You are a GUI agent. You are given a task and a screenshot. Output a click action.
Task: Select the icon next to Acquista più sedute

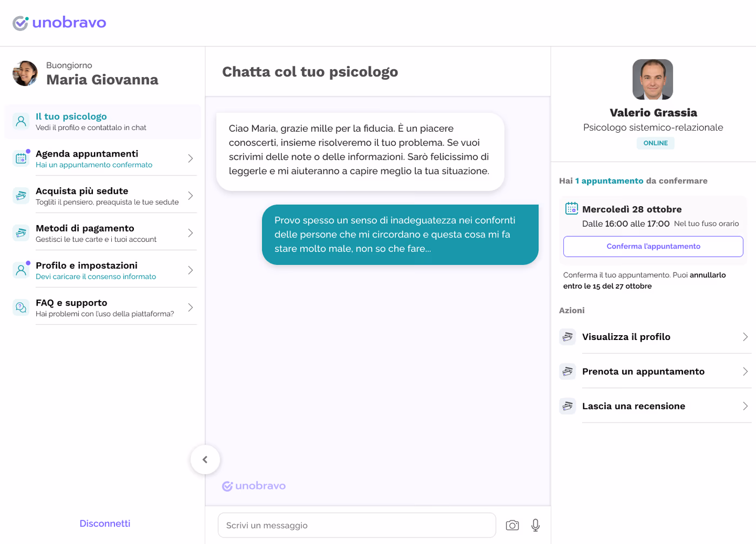(21, 195)
